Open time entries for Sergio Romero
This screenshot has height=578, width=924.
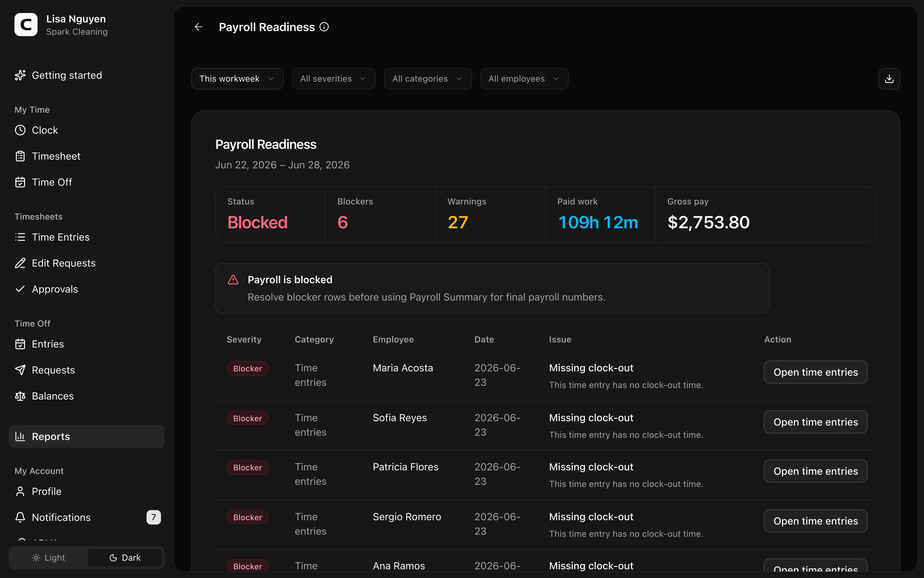coord(815,521)
